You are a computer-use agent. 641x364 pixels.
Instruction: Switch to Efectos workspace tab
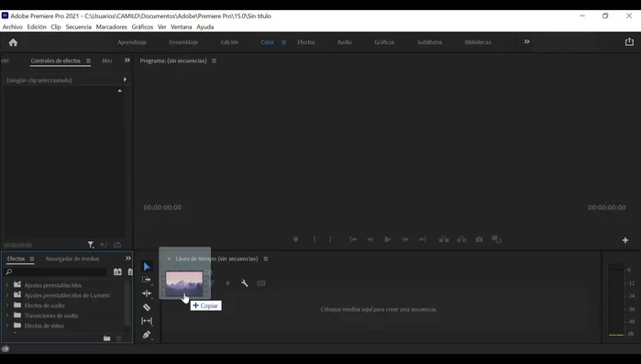[306, 42]
